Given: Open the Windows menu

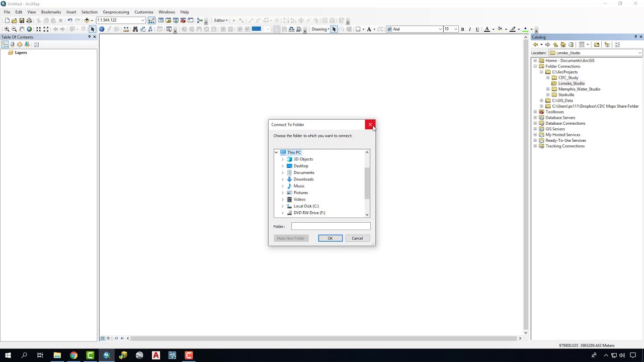Looking at the screenshot, I should coord(167,12).
